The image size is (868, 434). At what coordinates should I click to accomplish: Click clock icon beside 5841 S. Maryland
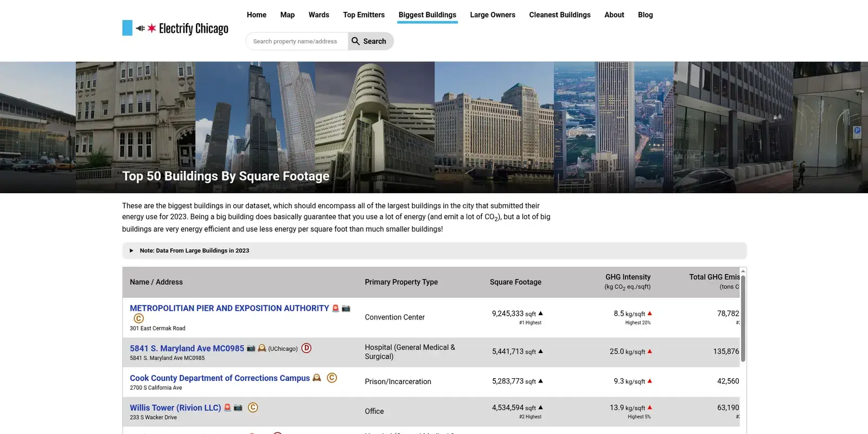262,348
